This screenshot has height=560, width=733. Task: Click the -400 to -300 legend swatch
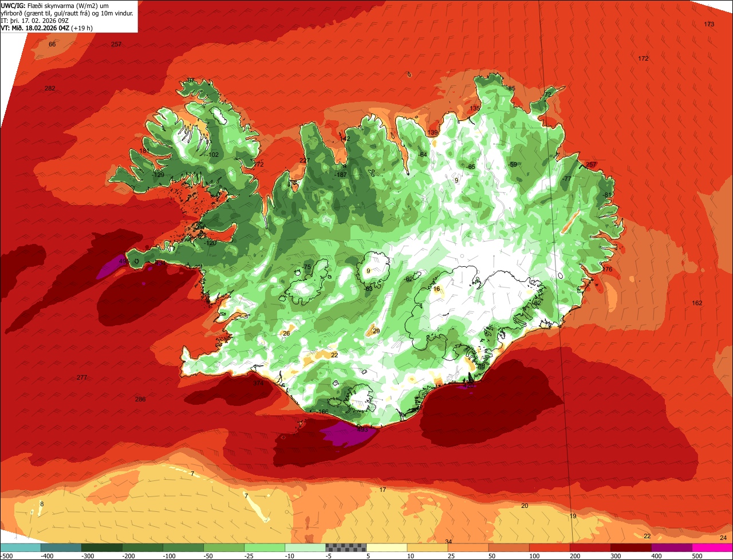61,547
